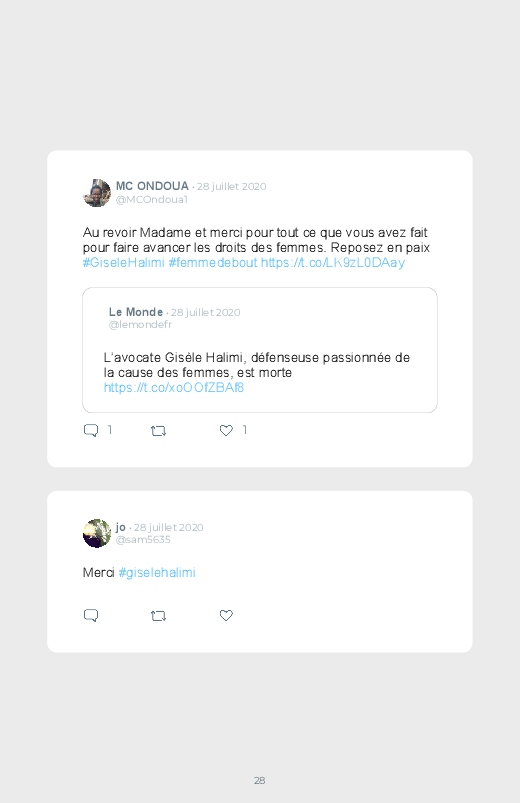Click reply icon on MC ONDOUA tweet
The image size is (520, 803).
91,430
